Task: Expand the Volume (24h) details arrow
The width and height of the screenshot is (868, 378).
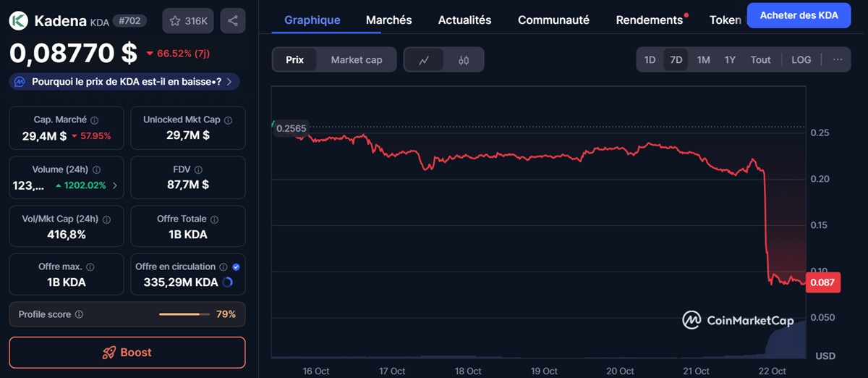Action: pyautogui.click(x=114, y=185)
